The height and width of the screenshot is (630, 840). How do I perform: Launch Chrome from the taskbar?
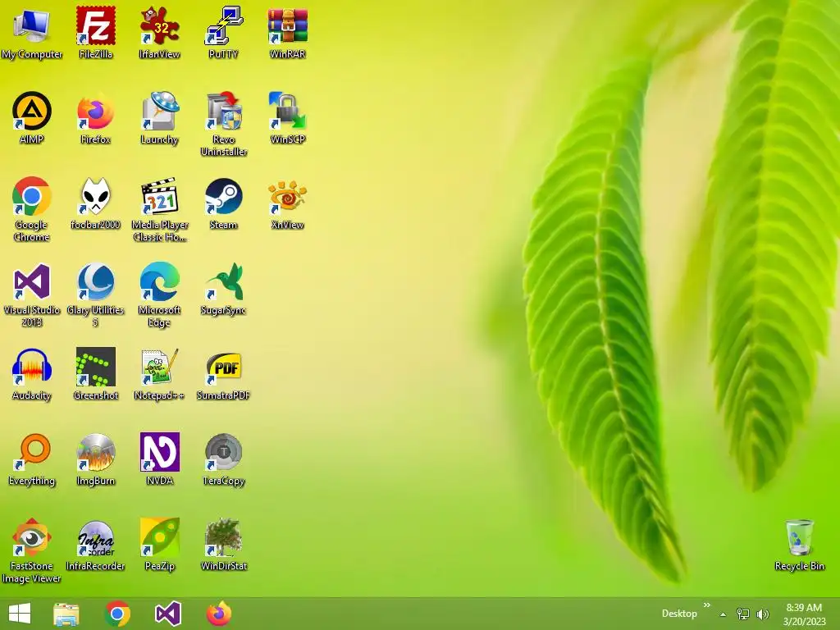117,614
